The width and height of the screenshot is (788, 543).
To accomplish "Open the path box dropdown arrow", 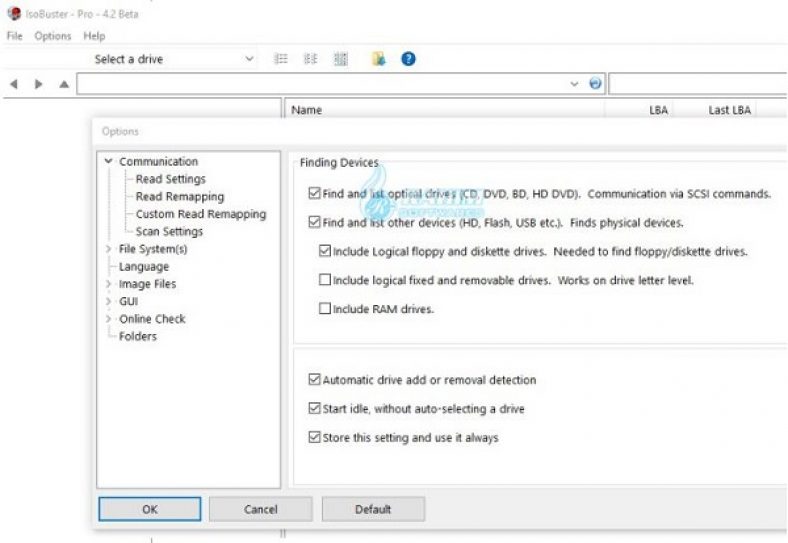I will [574, 84].
